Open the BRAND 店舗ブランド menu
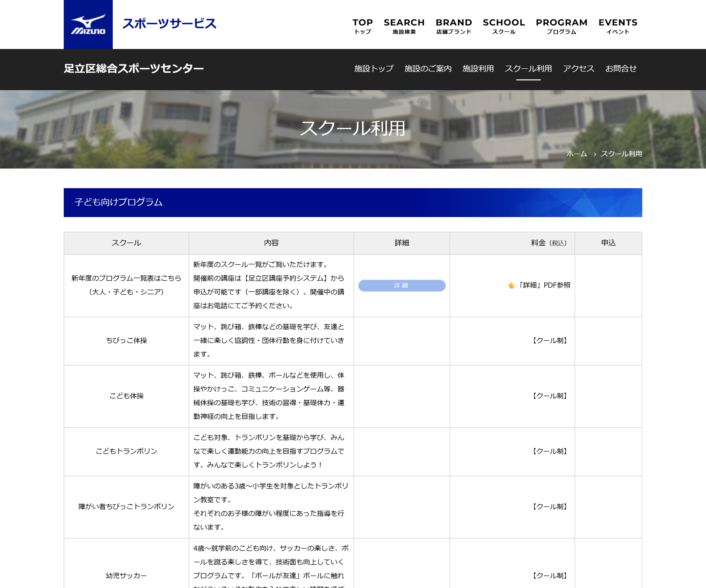Screen dimensions: 706x588 point(454,26)
